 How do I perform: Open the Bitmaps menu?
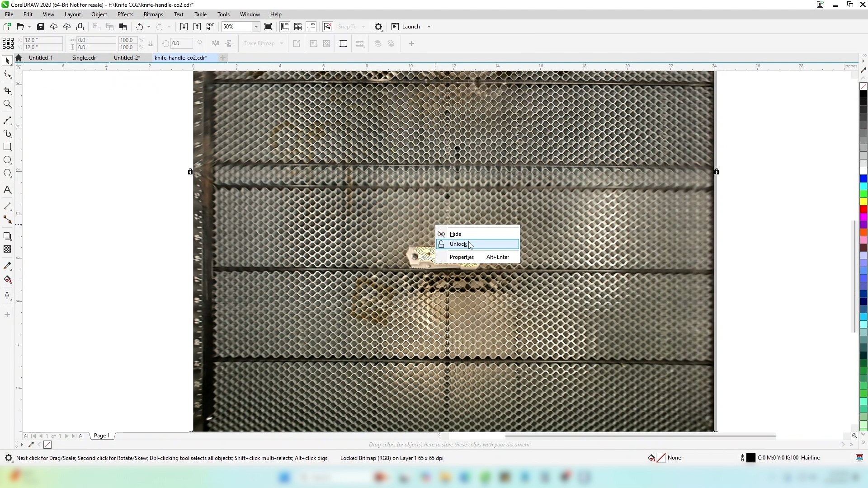coord(153,14)
